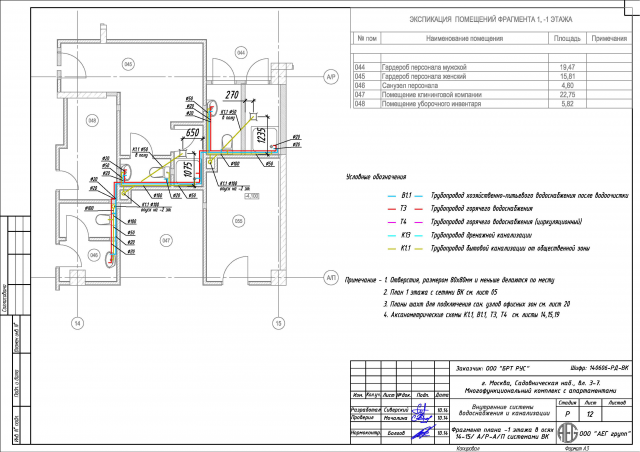This screenshot has width=640, height=452.
Task: Select the area value 19,47
Action: tap(567, 67)
